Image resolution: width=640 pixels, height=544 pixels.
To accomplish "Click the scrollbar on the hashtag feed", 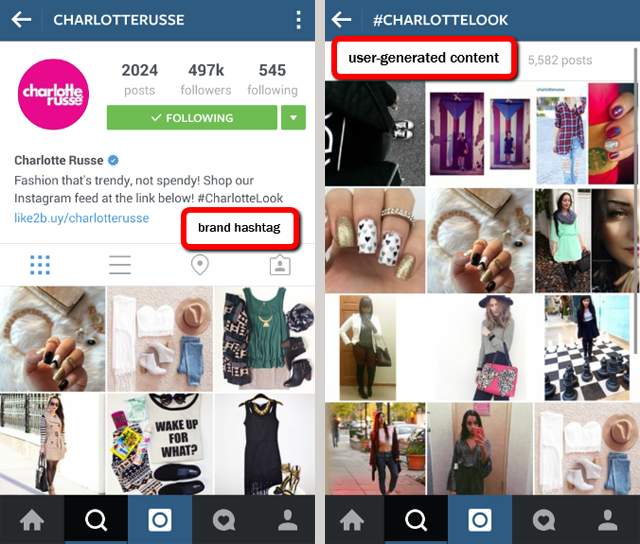I will coord(636,200).
